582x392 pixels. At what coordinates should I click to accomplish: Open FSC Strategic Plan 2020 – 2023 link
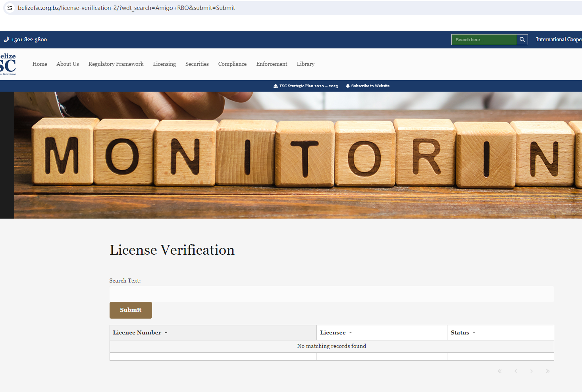309,86
